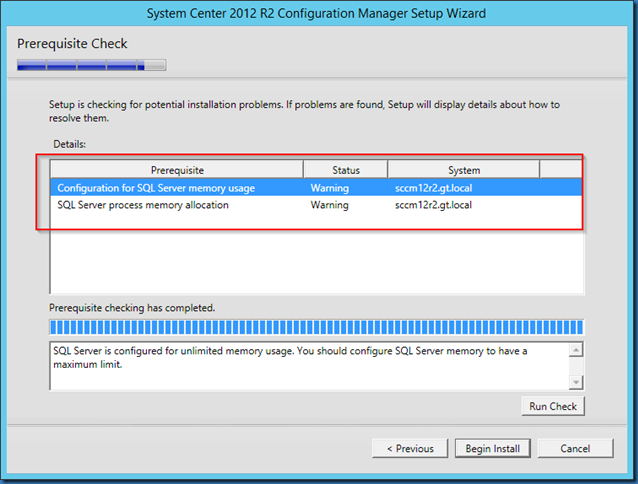Click sccm12r2.gt.local in the first row
Screen dimensions: 638x484
click(433, 188)
